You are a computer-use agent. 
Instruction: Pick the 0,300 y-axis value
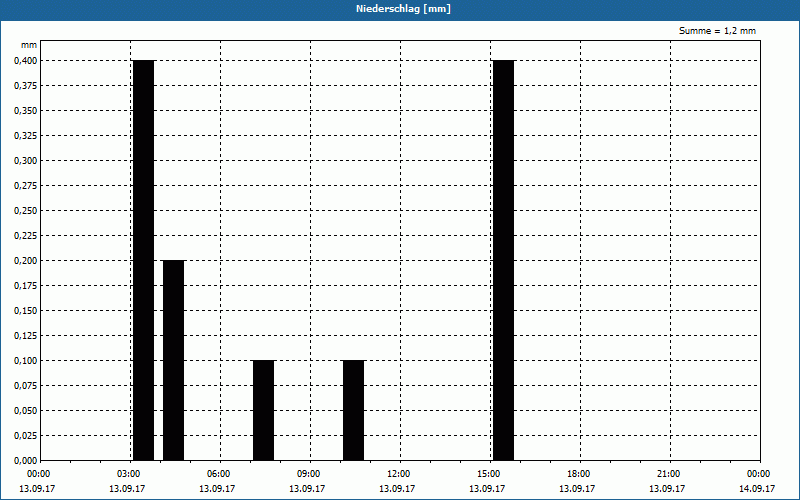click(26, 161)
